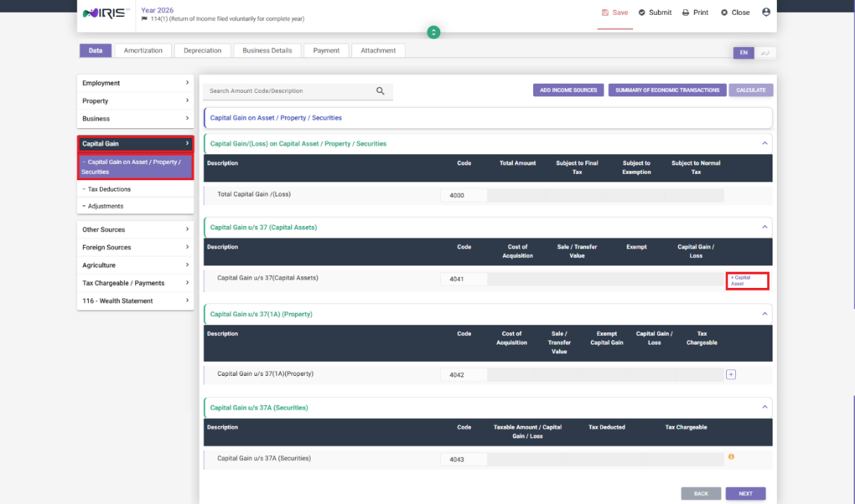Click the Calculate button
Viewport: 855px width, 504px height.
click(751, 90)
